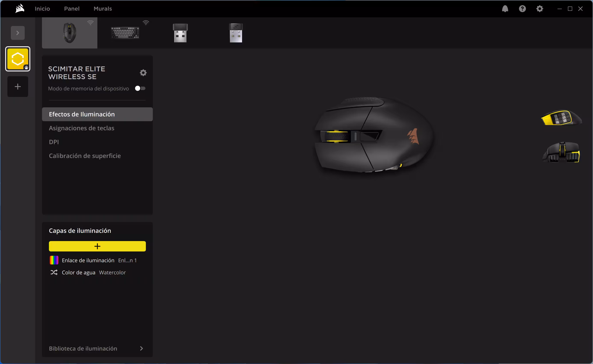The image size is (593, 364).
Task: Select Calibración de superficie menu item
Action: (x=97, y=156)
